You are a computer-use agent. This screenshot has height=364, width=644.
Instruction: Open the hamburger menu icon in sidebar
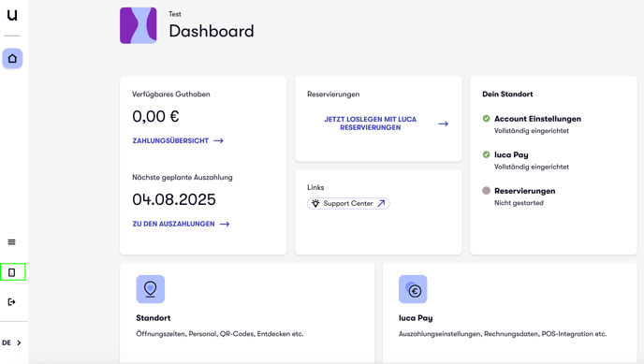(12, 242)
